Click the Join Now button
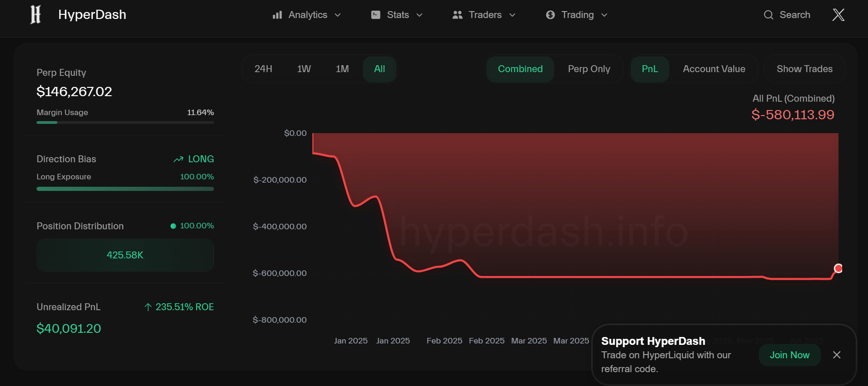The image size is (868, 386). 789,355
